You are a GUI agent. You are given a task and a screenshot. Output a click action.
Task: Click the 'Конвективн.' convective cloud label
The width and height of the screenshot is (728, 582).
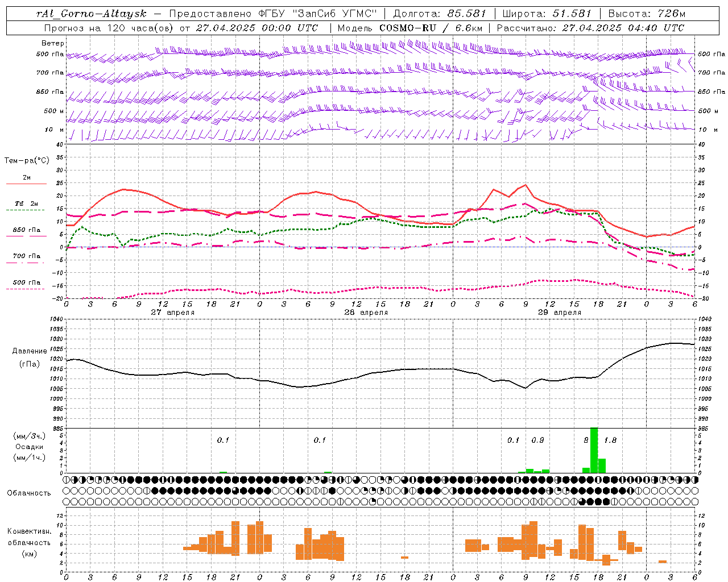(x=29, y=531)
